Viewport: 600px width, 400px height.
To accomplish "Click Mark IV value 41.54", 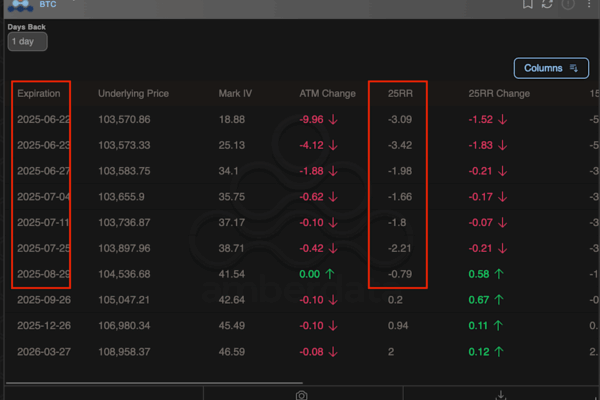I will 232,274.
